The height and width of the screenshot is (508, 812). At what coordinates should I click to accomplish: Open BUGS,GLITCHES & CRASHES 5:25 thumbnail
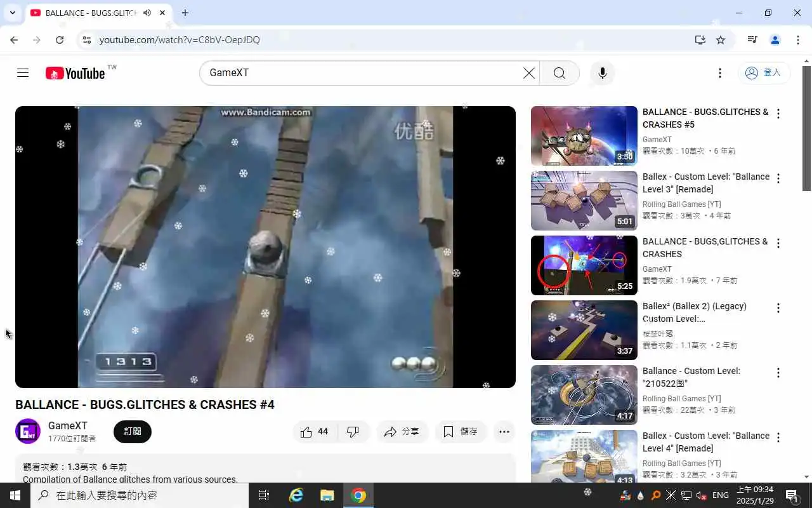pyautogui.click(x=584, y=265)
